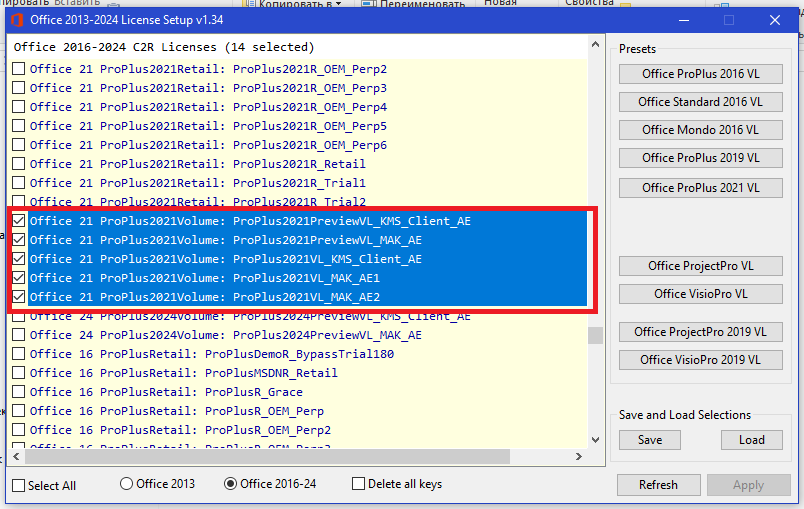The height and width of the screenshot is (509, 804).
Task: Check ProPlus2021R_Retail license checkbox
Action: click(x=18, y=164)
